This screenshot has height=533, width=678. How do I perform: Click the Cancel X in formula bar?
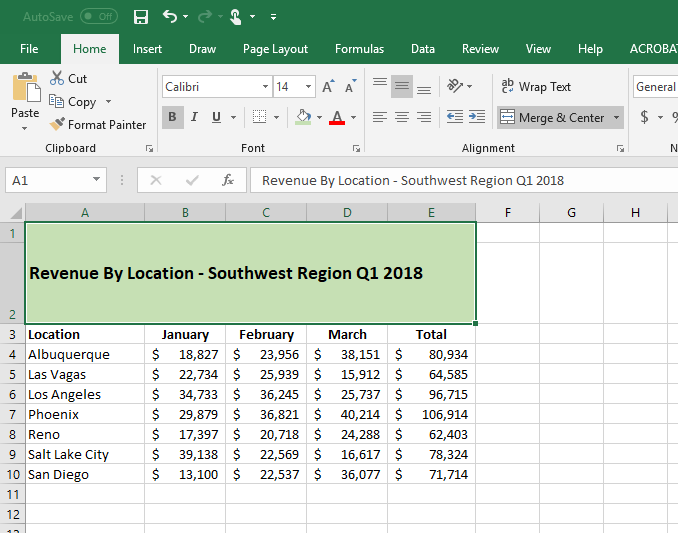tap(156, 180)
